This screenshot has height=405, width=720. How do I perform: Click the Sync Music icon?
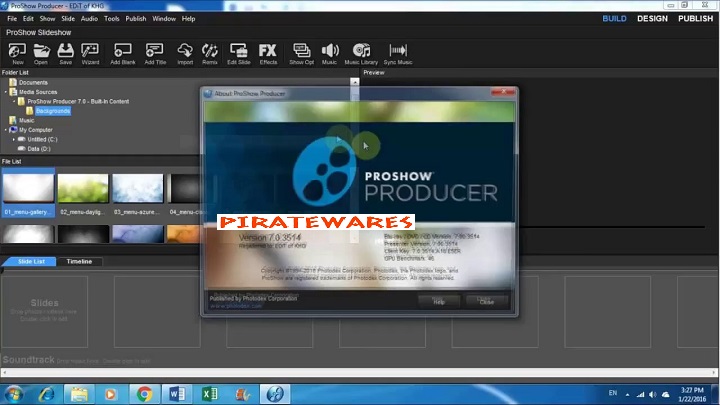[x=398, y=54]
